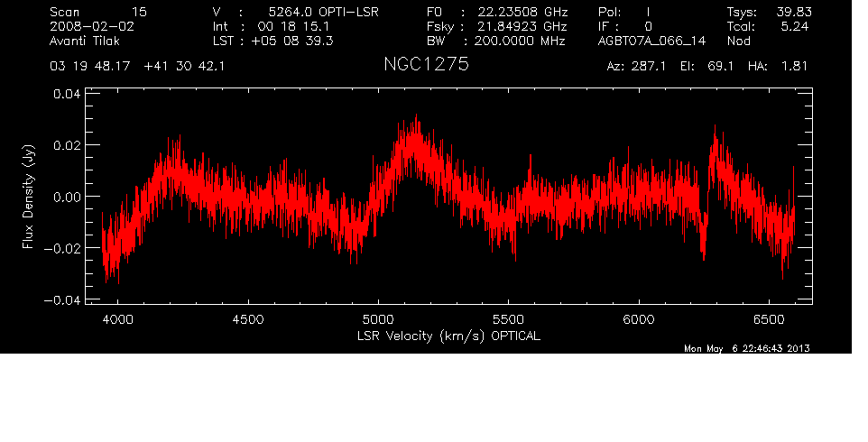This screenshot has width=868, height=442.
Task: Select bandwidth 200.0000 MHz
Action: coord(520,41)
